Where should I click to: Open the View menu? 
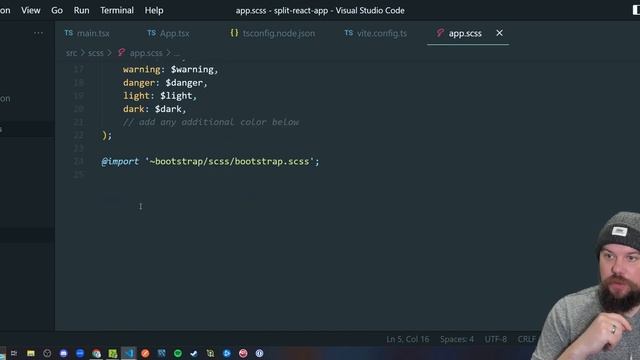tap(31, 10)
